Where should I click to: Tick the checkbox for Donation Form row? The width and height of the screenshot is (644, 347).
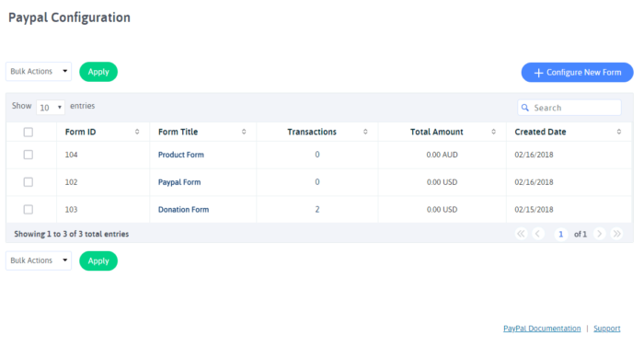tap(29, 210)
